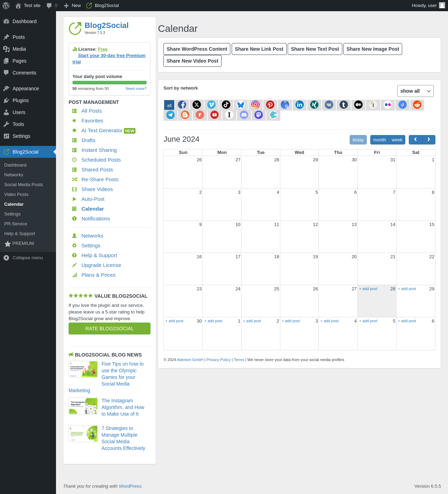Go to the next month

429,140
